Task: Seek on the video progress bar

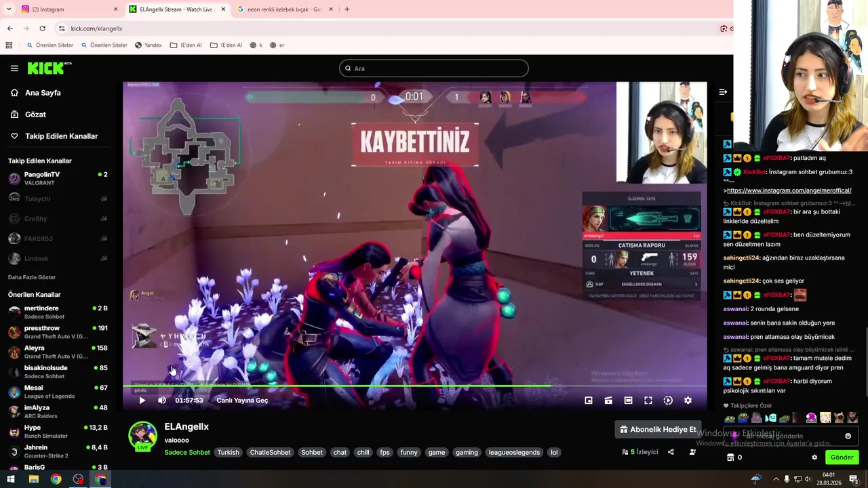Action: point(414,386)
